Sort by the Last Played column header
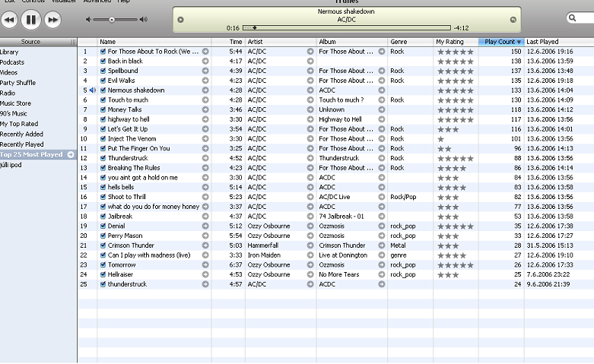Image resolution: width=594 pixels, height=364 pixels. tap(559, 42)
